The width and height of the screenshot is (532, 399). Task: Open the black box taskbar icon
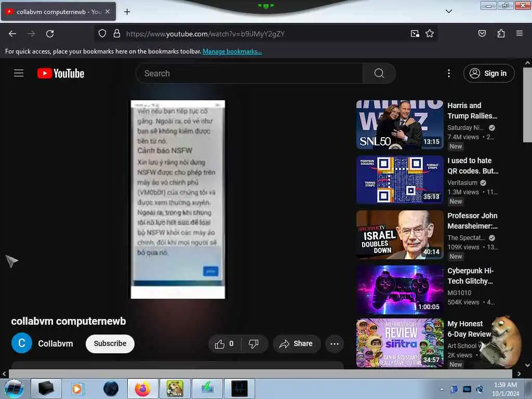pyautogui.click(x=46, y=389)
